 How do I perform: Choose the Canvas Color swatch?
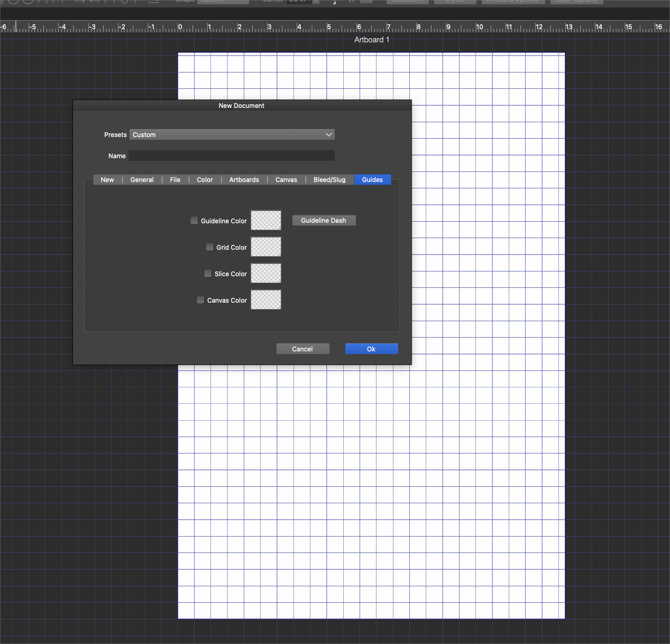266,300
